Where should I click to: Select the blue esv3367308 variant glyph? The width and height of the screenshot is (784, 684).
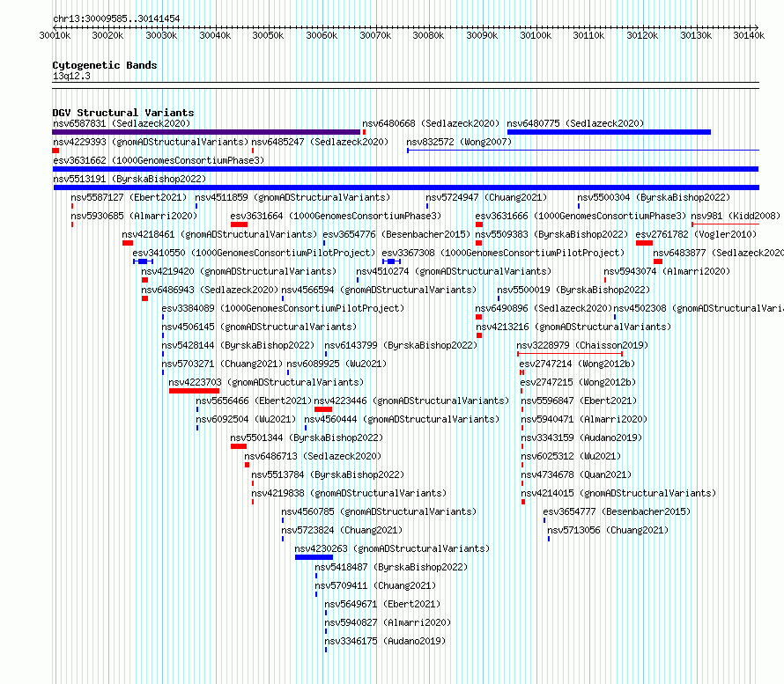(x=391, y=261)
